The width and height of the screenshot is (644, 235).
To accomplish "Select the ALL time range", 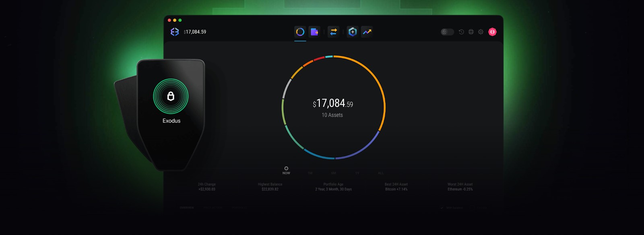I will 380,173.
